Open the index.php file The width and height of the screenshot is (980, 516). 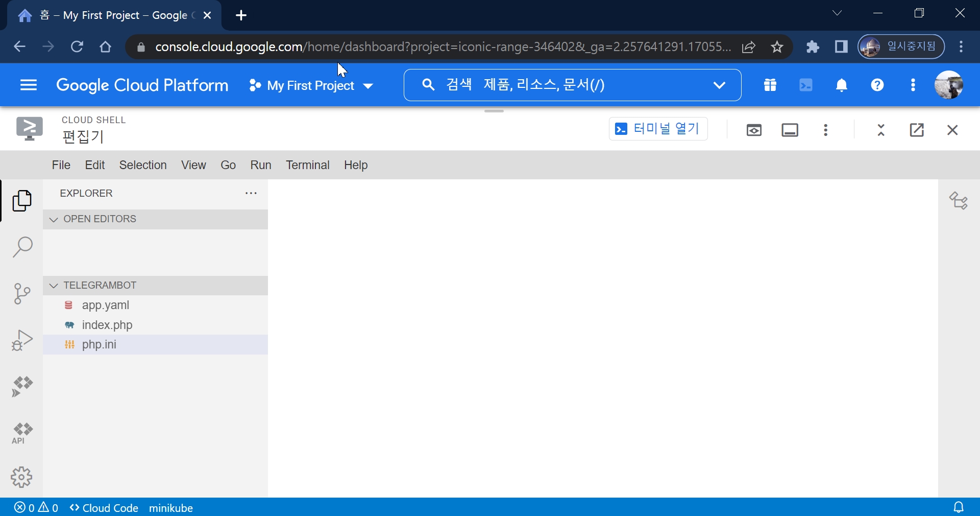pyautogui.click(x=155, y=325)
